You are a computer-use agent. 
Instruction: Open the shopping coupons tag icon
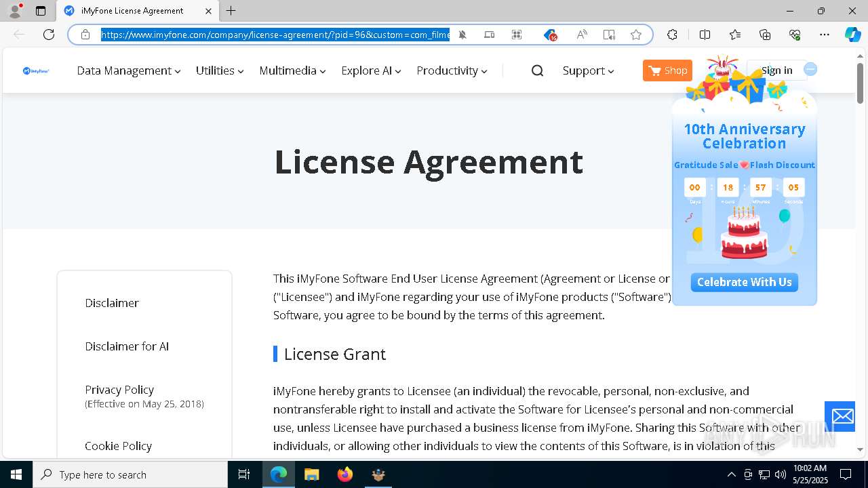(x=550, y=35)
